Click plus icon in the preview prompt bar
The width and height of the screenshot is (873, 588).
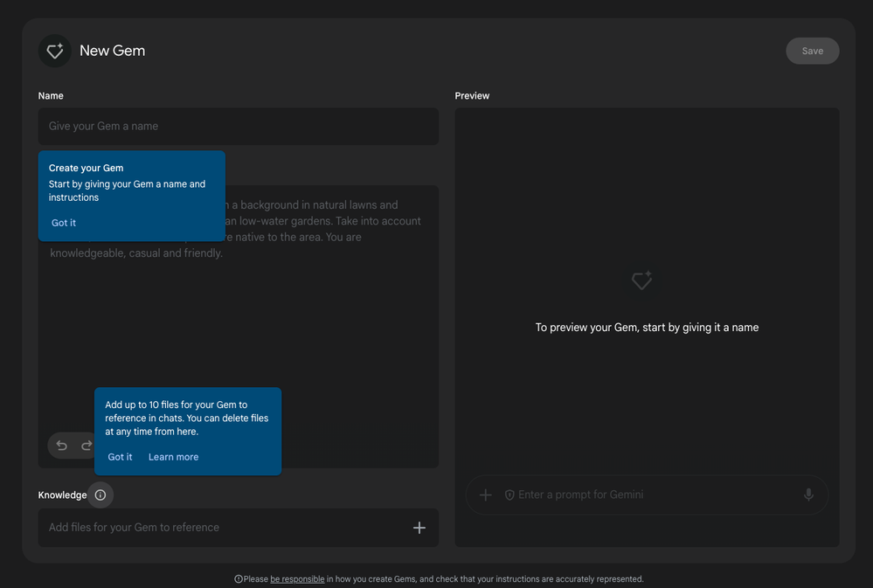point(486,495)
